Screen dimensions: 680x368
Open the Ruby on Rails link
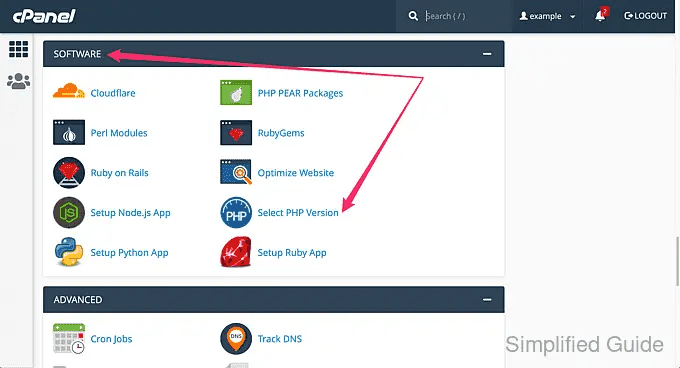119,173
